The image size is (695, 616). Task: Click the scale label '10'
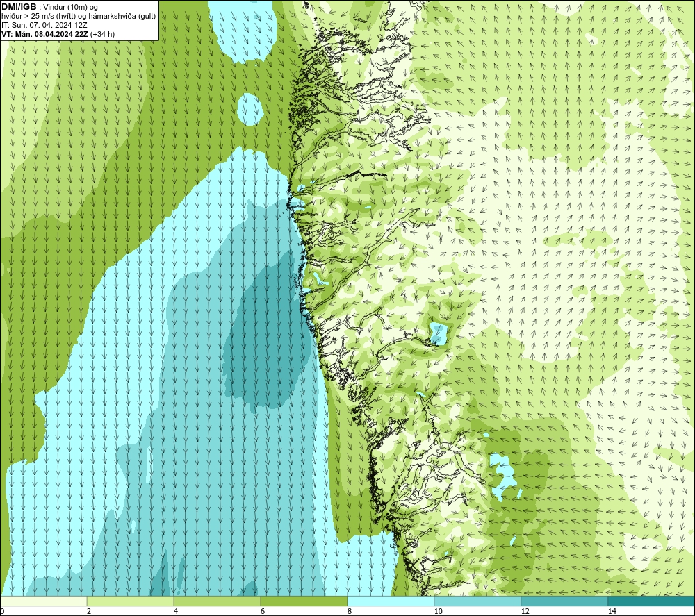[x=438, y=611]
